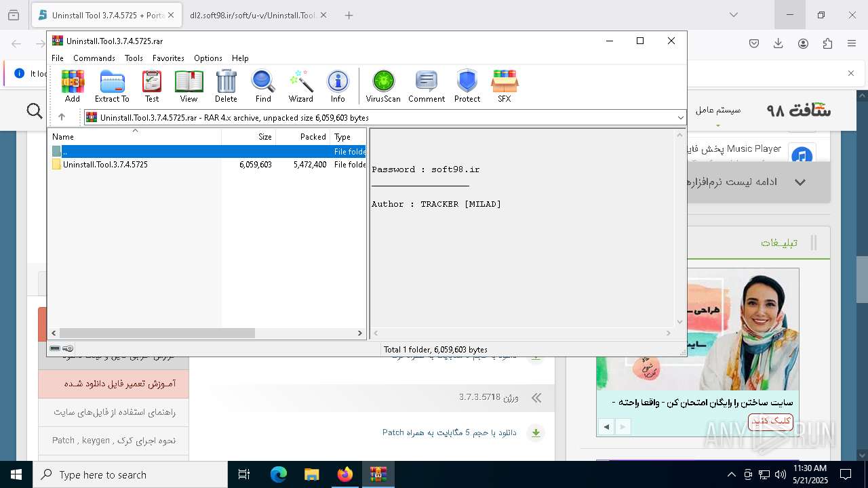Open the Tools menu

[x=134, y=58]
